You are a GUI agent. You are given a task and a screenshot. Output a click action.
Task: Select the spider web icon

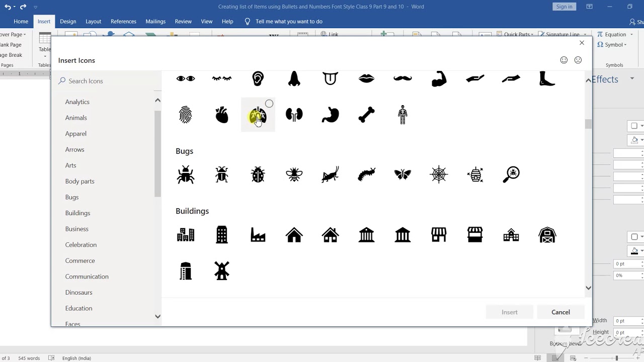click(439, 174)
